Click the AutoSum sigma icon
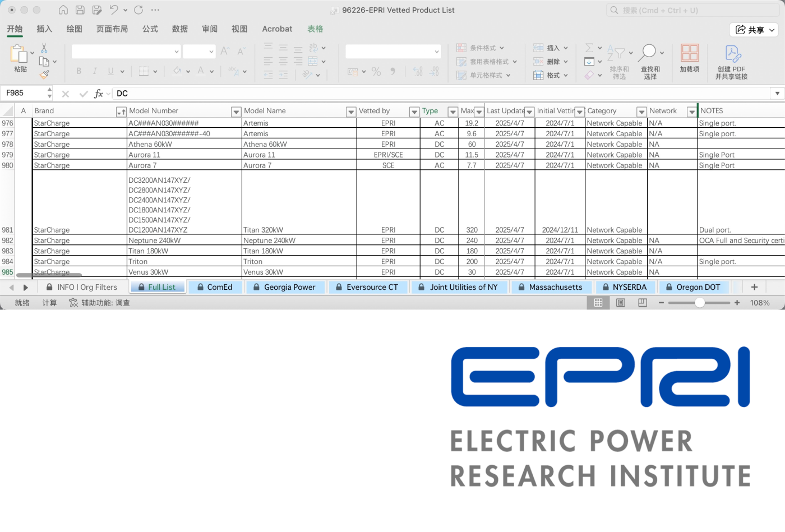The height and width of the screenshot is (532, 785). click(x=589, y=48)
